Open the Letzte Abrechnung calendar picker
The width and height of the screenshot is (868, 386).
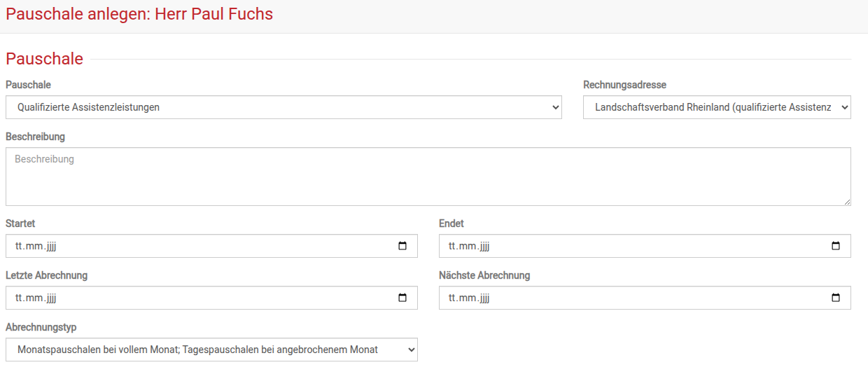tap(402, 298)
